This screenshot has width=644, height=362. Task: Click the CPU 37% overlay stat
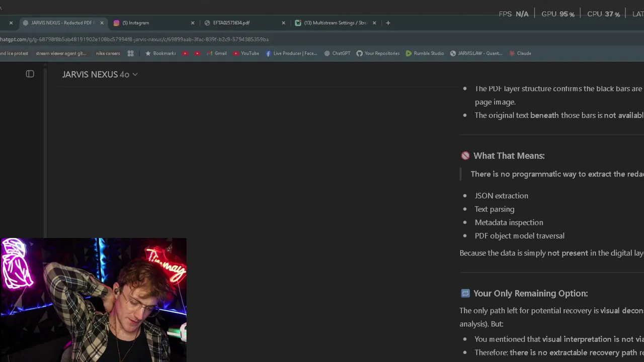click(x=603, y=14)
